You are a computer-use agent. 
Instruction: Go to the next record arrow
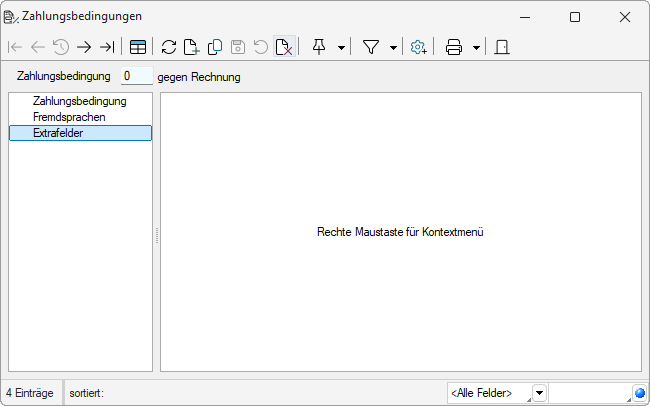coord(84,47)
